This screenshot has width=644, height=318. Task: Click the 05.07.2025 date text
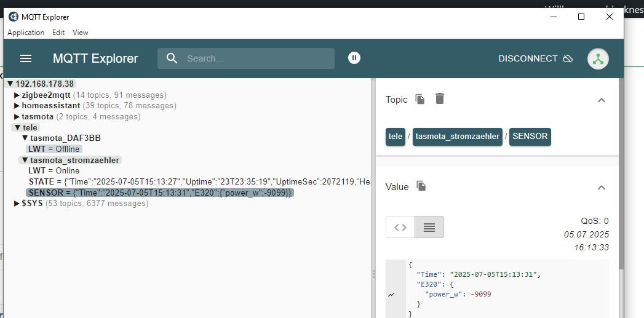[587, 234]
